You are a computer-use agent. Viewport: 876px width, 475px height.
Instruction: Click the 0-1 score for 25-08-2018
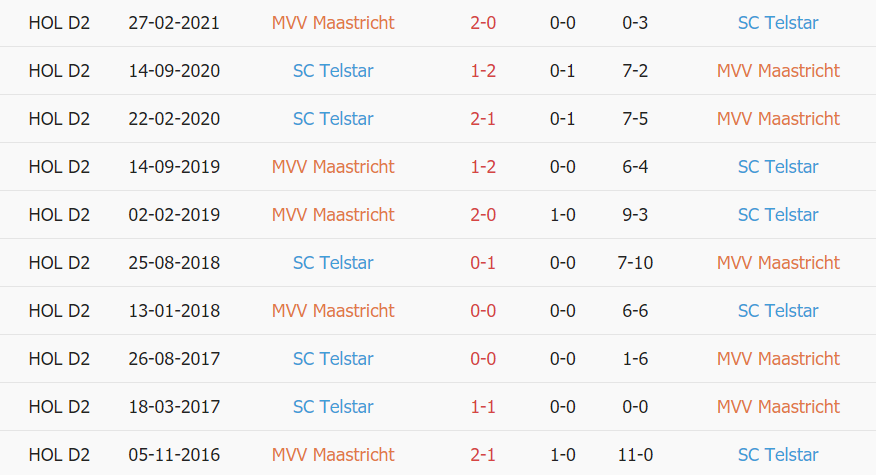pyautogui.click(x=483, y=263)
